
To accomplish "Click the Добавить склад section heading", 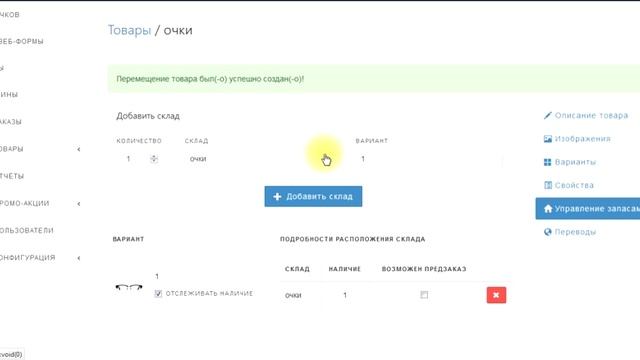I will [148, 116].
